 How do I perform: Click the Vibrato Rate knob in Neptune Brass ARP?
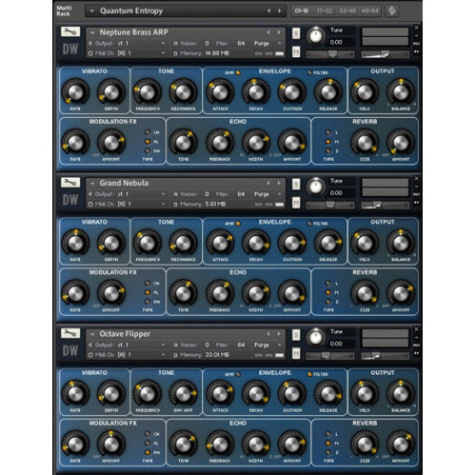[75, 92]
